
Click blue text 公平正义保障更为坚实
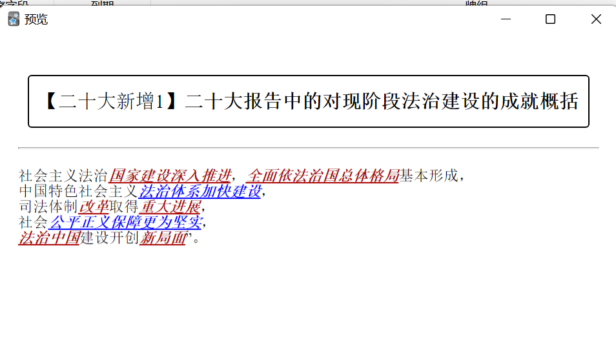pyautogui.click(x=125, y=222)
